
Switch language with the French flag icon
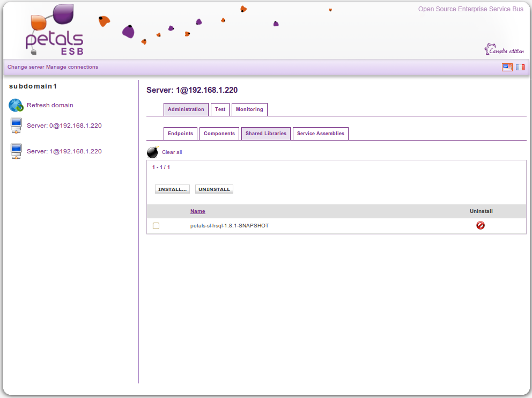pyautogui.click(x=520, y=67)
